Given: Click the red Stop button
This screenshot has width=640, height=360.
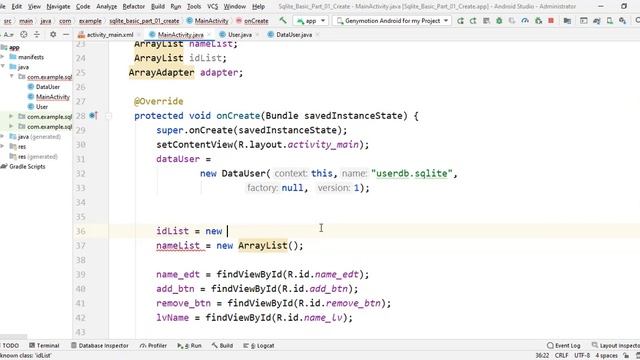Looking at the screenshot, I should click(551, 21).
